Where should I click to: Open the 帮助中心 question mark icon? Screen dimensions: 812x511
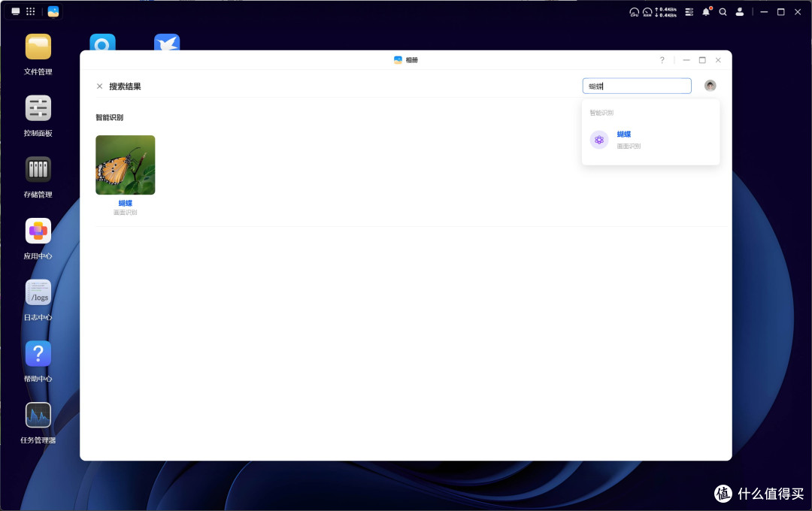[x=38, y=354]
